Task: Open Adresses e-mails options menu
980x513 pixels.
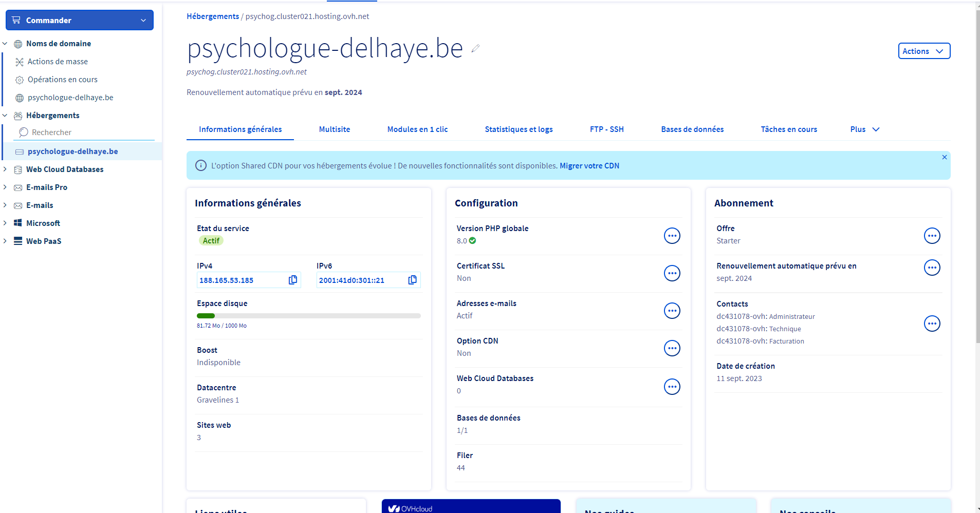Action: 672,311
